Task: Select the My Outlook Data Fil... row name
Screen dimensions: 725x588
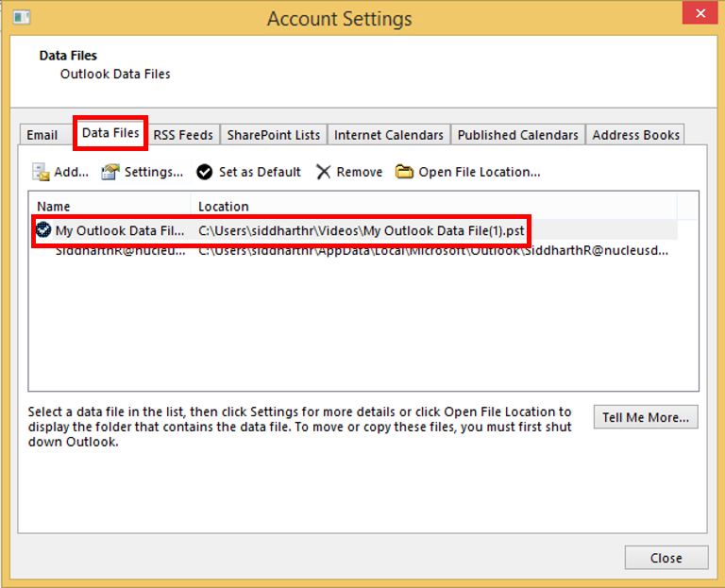Action: pyautogui.click(x=120, y=230)
